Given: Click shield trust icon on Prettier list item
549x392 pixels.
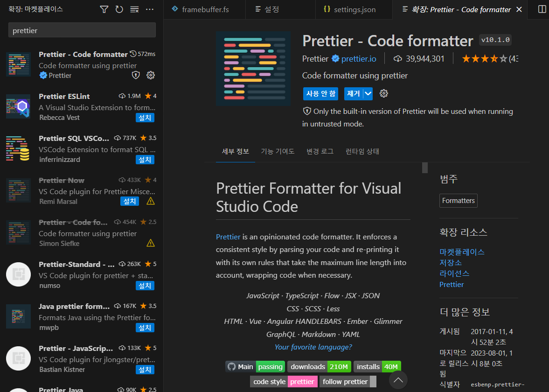Looking at the screenshot, I should click(x=136, y=75).
